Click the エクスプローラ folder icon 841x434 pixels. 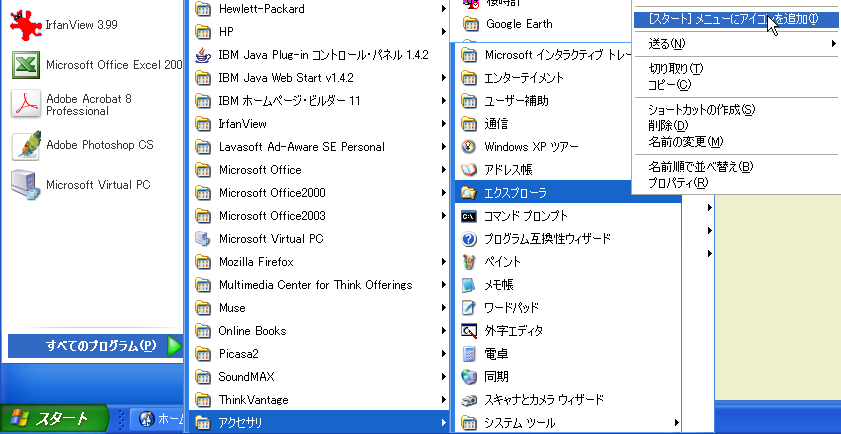[469, 193]
